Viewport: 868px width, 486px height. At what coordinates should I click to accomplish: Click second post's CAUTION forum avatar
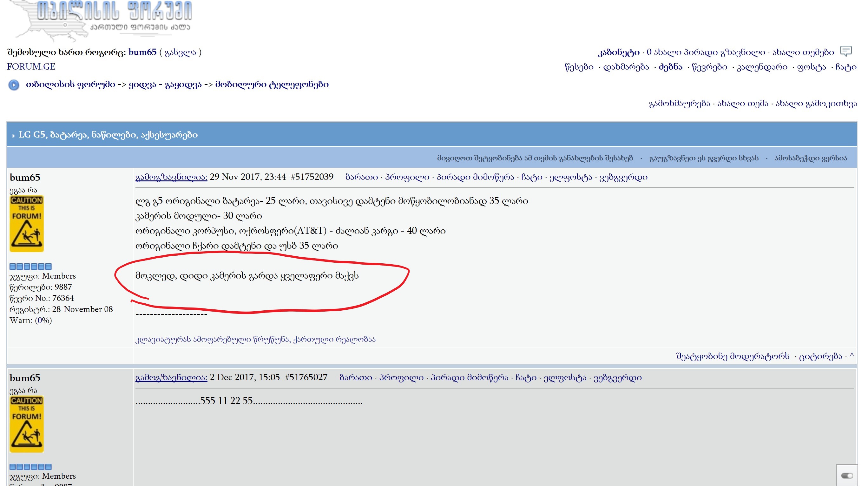pos(27,424)
